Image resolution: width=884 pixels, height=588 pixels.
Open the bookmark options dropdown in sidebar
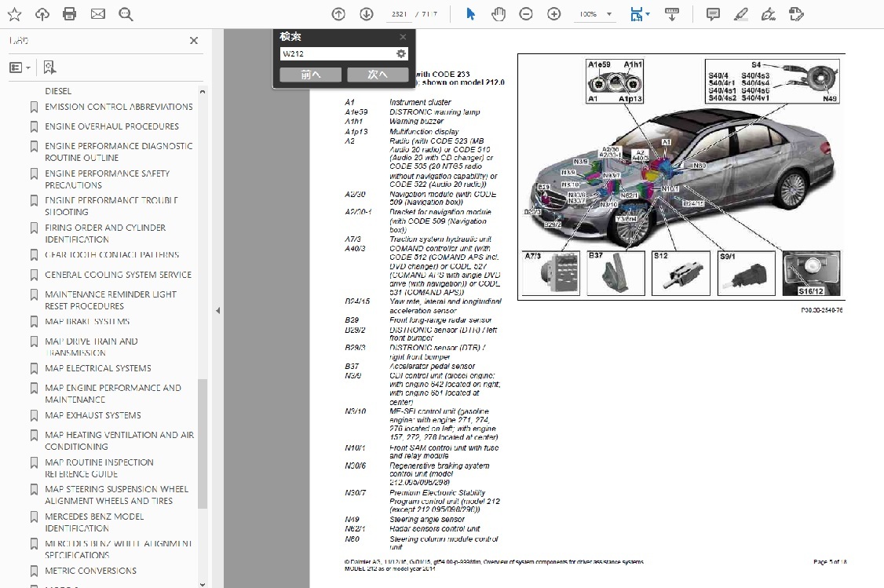click(19, 67)
